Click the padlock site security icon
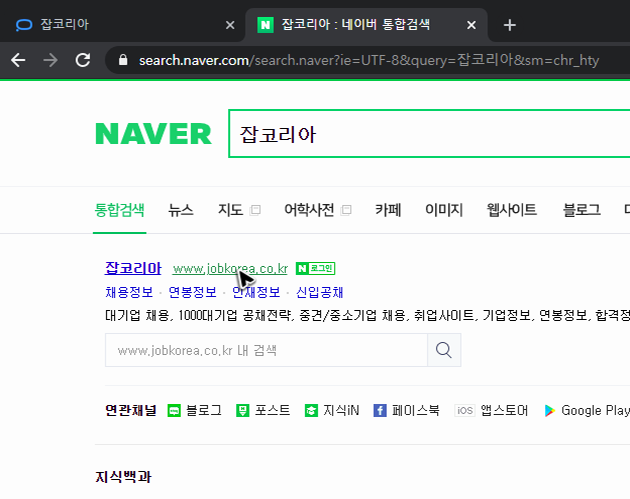Image resolution: width=630 pixels, height=499 pixels. pos(123,60)
